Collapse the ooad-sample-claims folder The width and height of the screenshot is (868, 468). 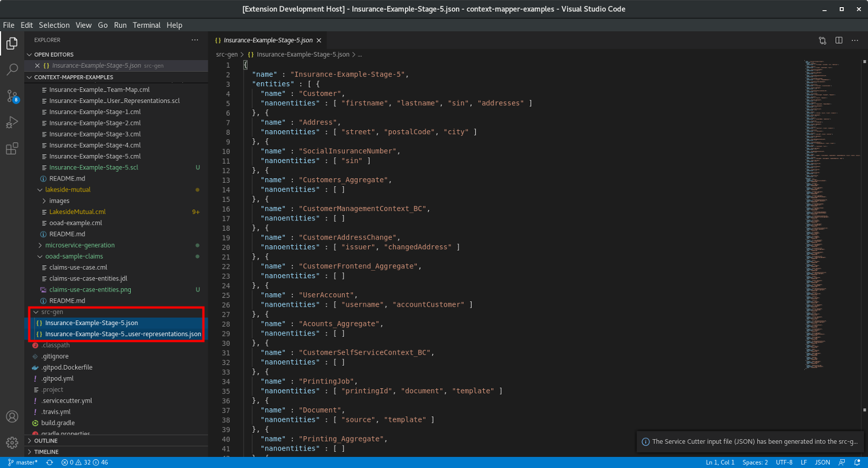coord(116,256)
